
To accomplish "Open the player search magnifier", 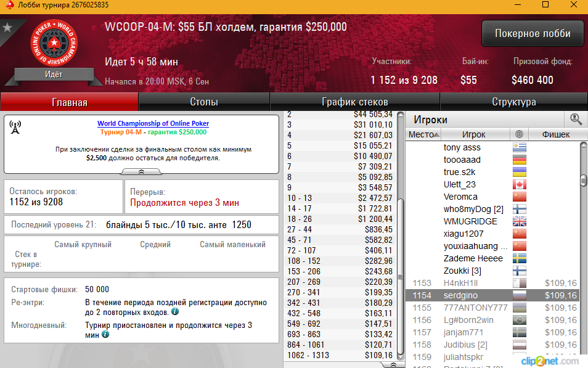I will 576,120.
